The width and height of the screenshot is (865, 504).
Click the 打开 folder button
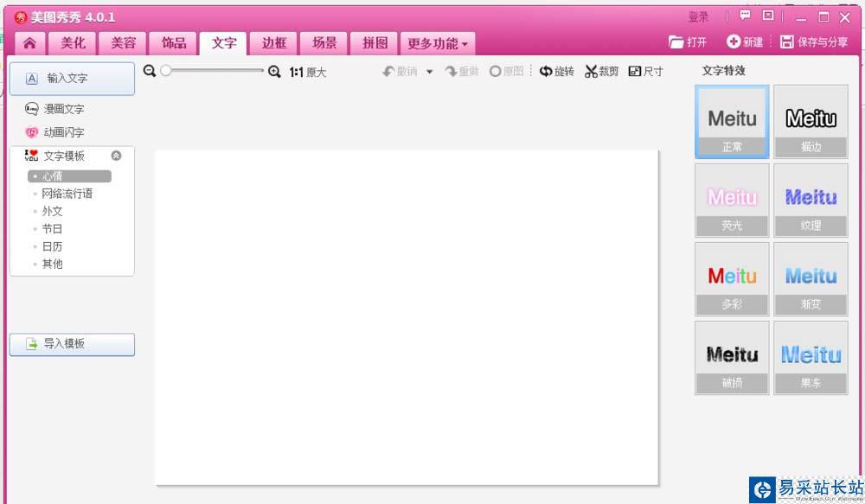[688, 41]
